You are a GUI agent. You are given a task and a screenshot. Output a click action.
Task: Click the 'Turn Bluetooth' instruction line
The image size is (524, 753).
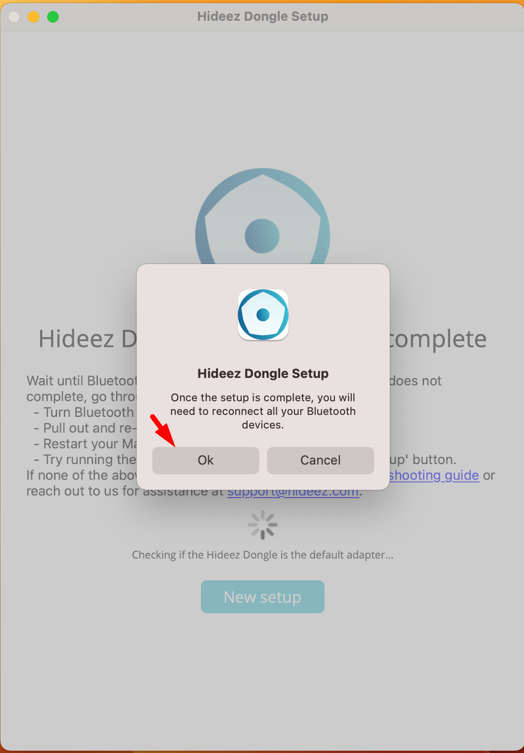[x=84, y=412]
